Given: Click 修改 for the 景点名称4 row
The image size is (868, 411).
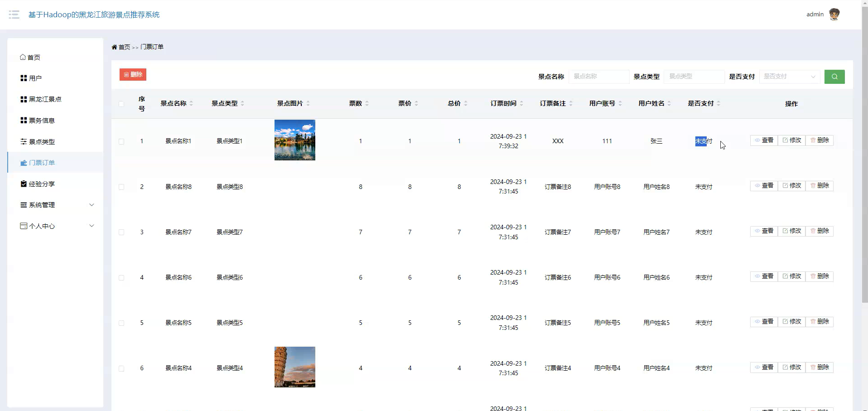Looking at the screenshot, I should pos(792,367).
